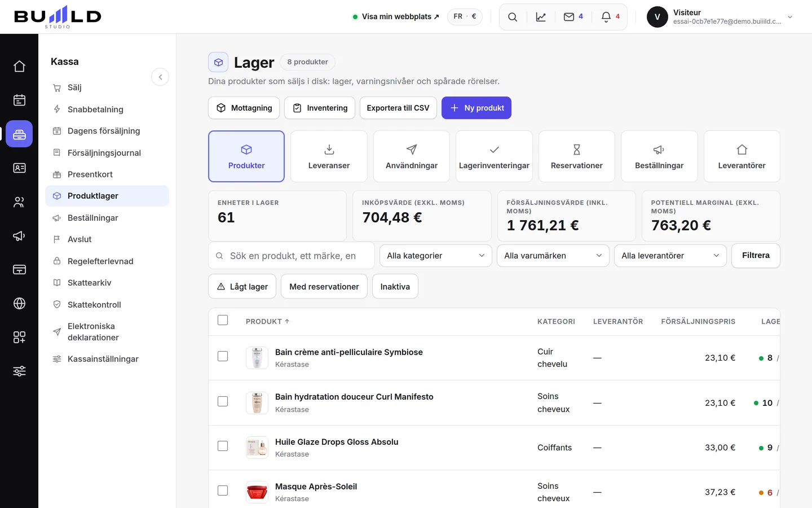812x508 pixels.
Task: Open the Masque Après-Soleil product thumbnail
Action: tap(257, 492)
